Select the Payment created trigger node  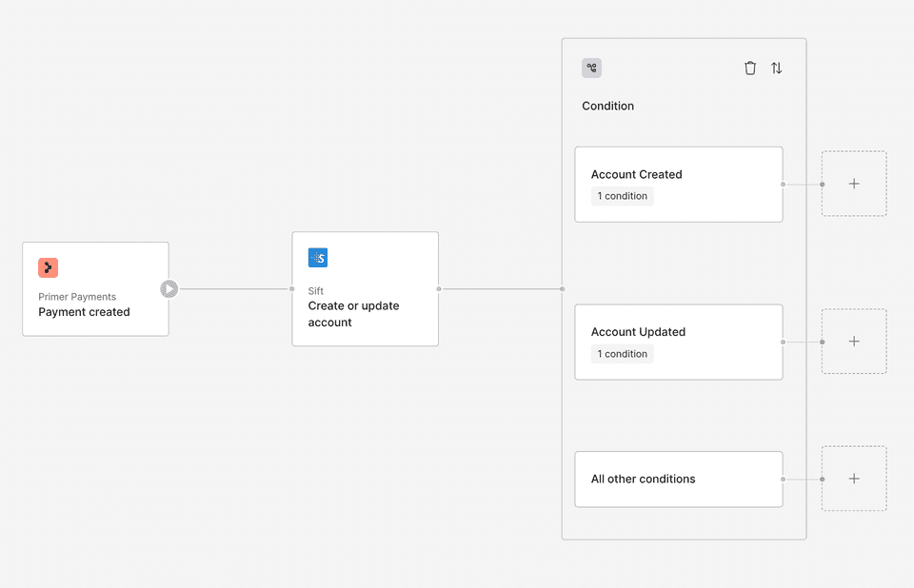tap(95, 289)
